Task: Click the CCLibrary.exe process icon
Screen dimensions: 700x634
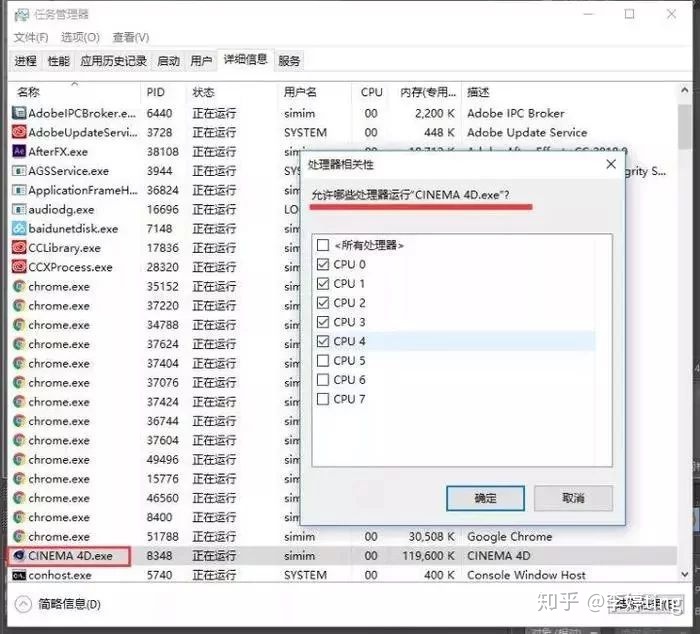Action: tap(19, 248)
